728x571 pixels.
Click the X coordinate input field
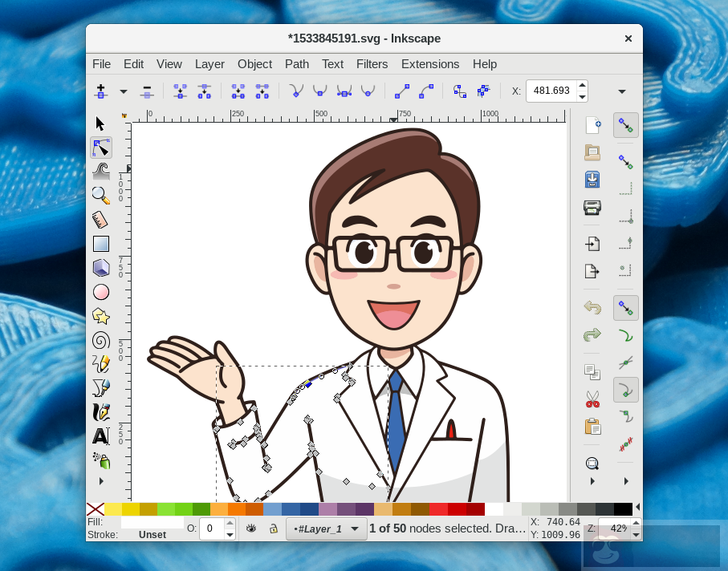pyautogui.click(x=551, y=91)
